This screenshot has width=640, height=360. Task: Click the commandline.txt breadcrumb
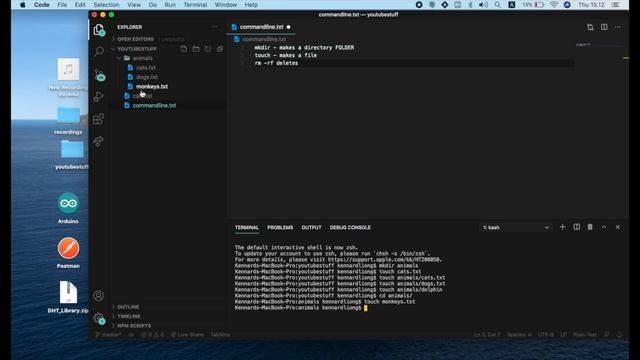coord(264,39)
